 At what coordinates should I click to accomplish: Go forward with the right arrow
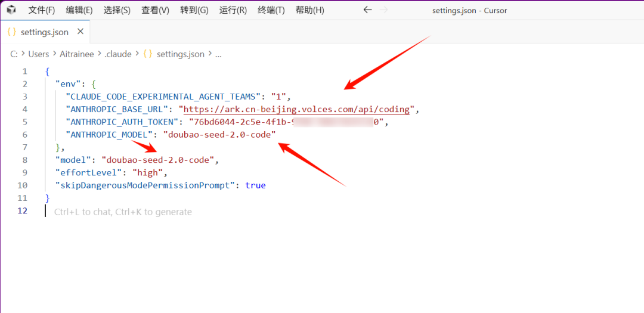click(383, 10)
